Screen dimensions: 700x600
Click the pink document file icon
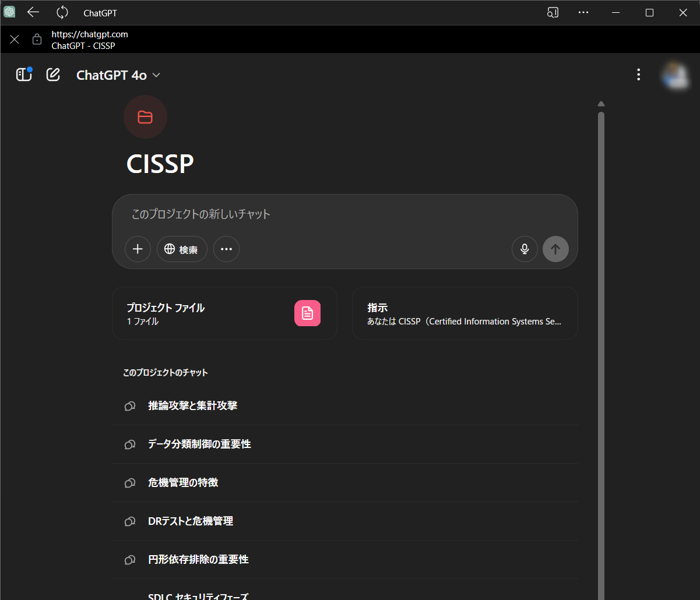(x=307, y=313)
